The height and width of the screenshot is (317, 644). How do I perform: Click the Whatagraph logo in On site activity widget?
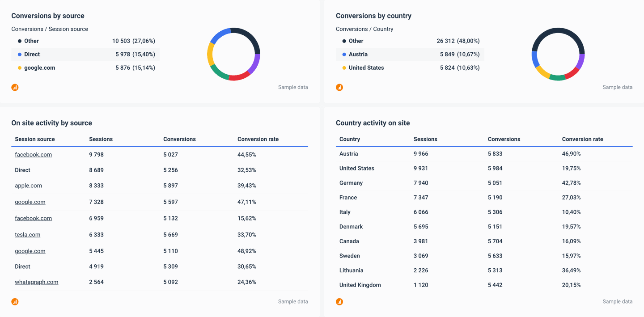[15, 302]
